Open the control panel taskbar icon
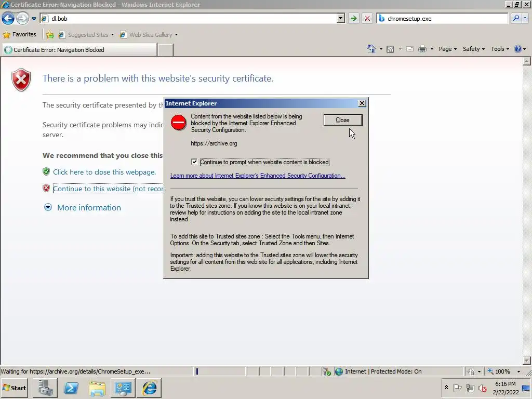Viewport: 532px width, 399px height. (x=123, y=388)
